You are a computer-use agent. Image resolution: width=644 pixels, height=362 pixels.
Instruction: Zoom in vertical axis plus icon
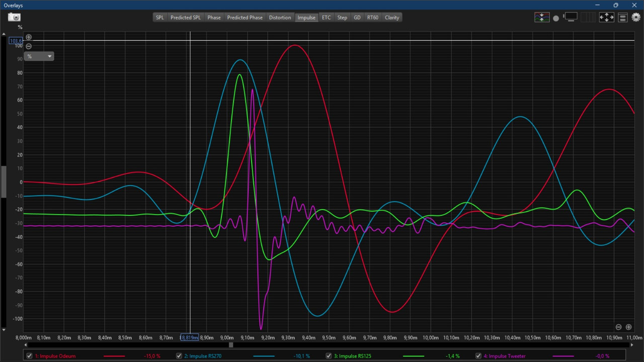(29, 37)
